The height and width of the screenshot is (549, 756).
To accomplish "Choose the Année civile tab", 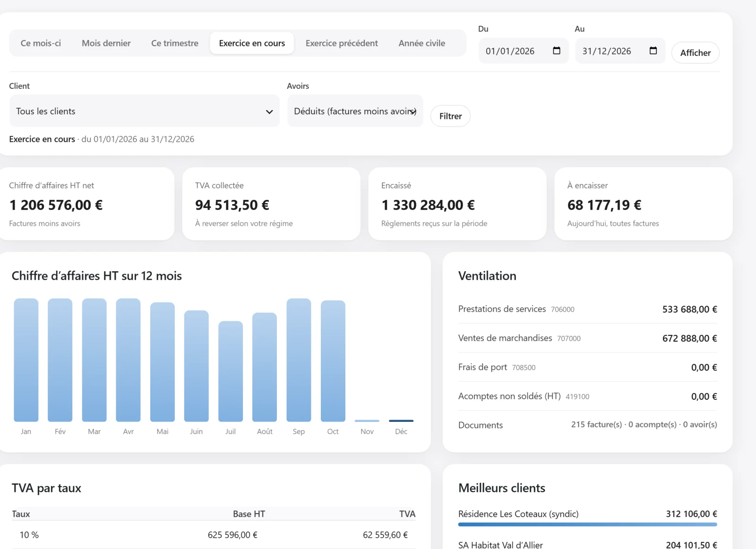I will pos(422,43).
